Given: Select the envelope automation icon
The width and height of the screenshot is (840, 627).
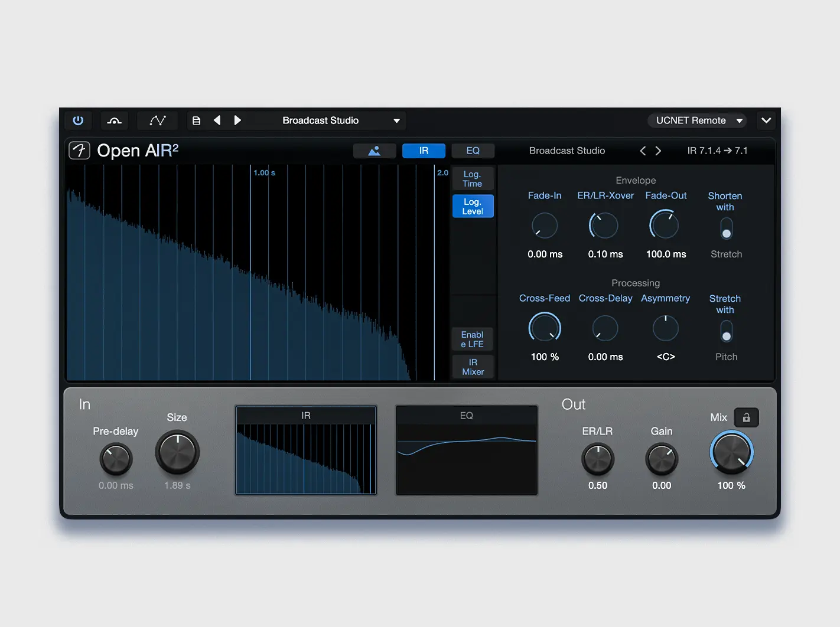Looking at the screenshot, I should (x=158, y=120).
